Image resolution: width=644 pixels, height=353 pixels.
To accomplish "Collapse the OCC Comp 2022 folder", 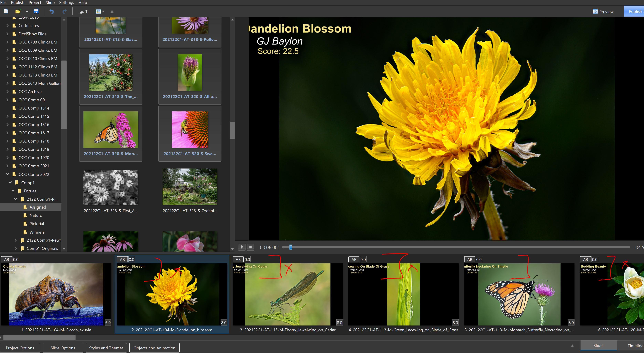I will tap(7, 174).
